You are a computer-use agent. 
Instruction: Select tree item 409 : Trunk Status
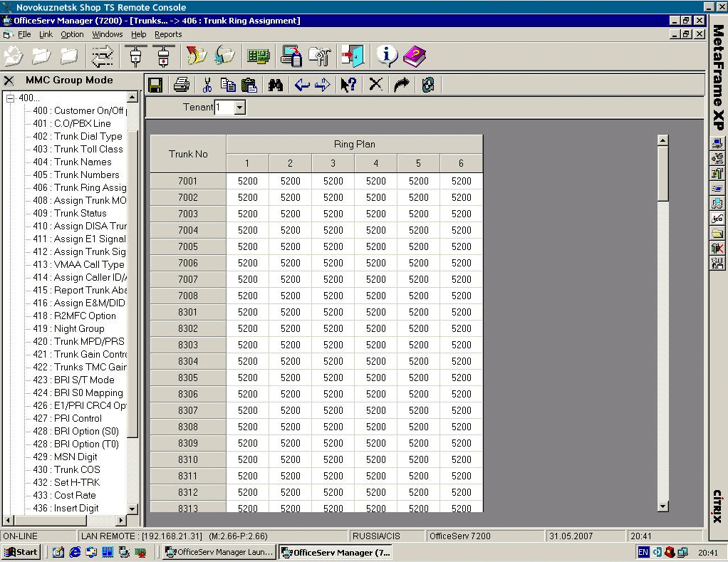click(x=70, y=214)
